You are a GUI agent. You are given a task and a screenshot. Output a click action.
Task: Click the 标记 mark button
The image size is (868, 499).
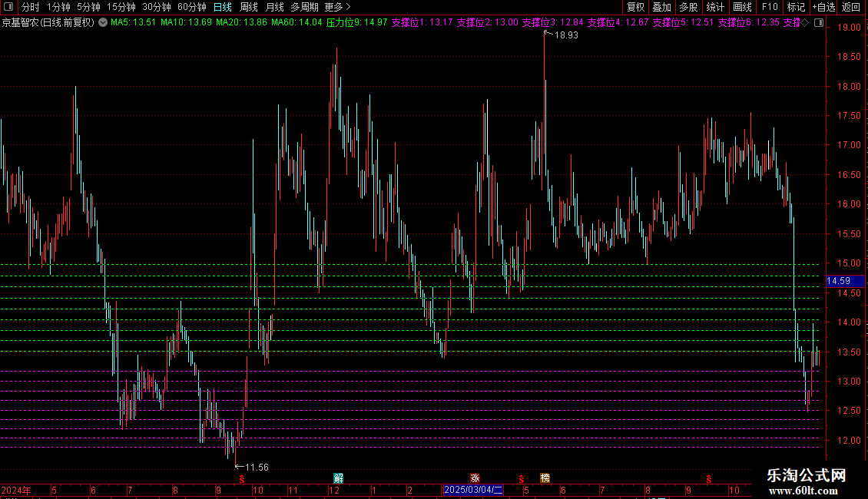796,7
